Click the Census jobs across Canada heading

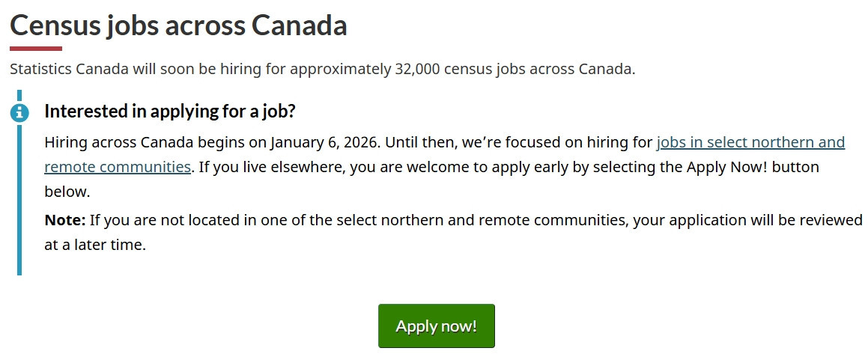coord(178,25)
